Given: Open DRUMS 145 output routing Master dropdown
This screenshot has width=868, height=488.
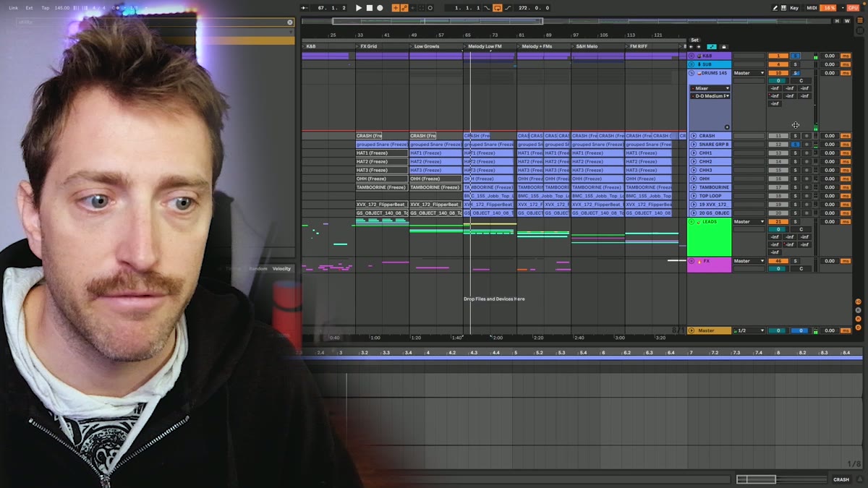Looking at the screenshot, I should (749, 73).
